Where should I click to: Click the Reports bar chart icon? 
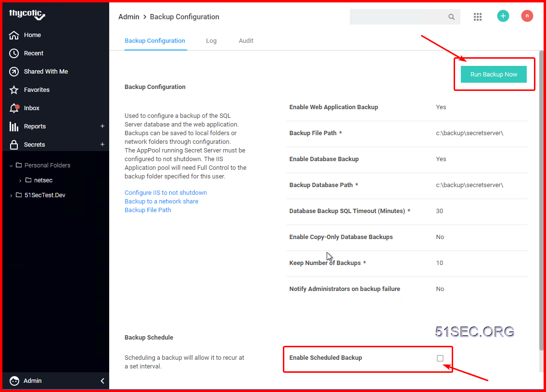click(x=14, y=126)
